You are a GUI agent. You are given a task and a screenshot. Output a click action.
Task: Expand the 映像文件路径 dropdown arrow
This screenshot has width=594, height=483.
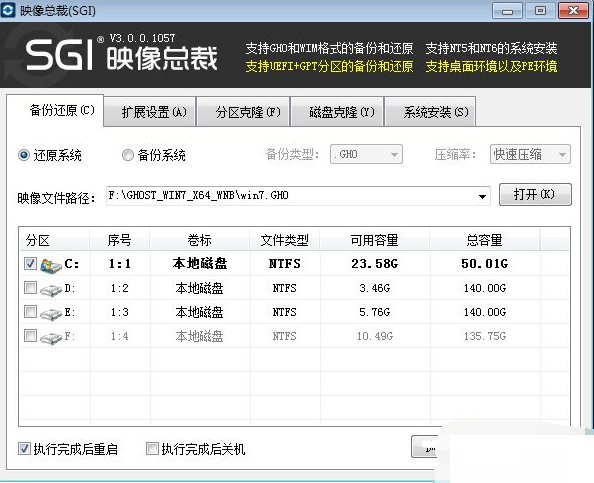tap(482, 196)
